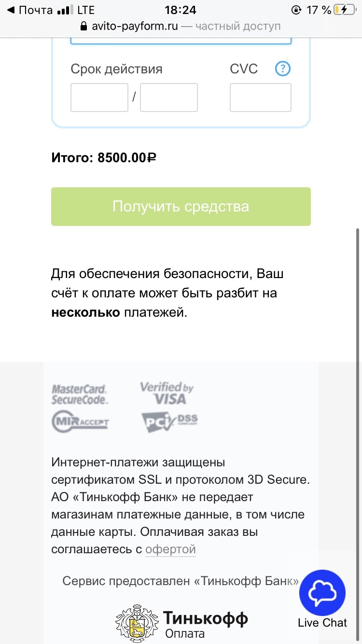Focus the expiry month input field
The width and height of the screenshot is (362, 644).
pyautogui.click(x=99, y=98)
